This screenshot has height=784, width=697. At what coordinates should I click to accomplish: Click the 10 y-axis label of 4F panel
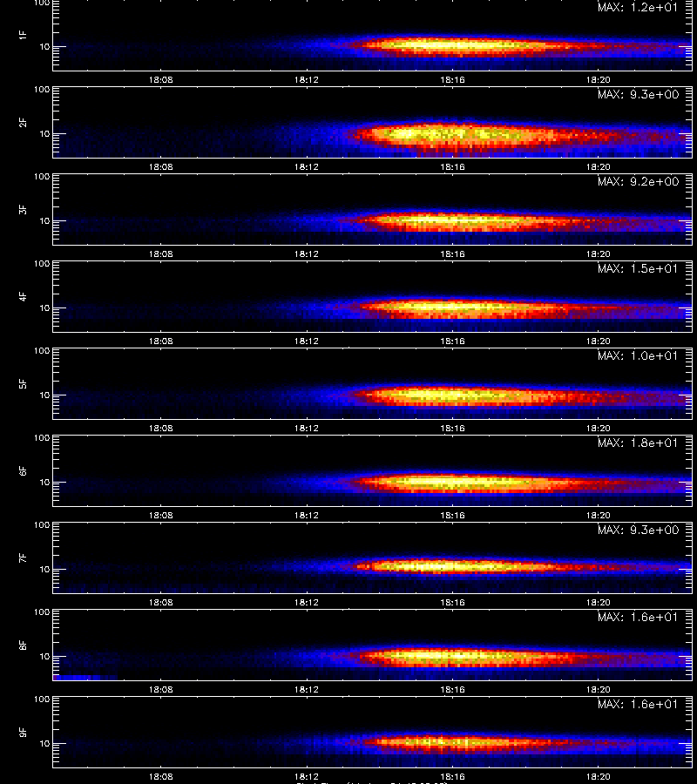[44, 308]
